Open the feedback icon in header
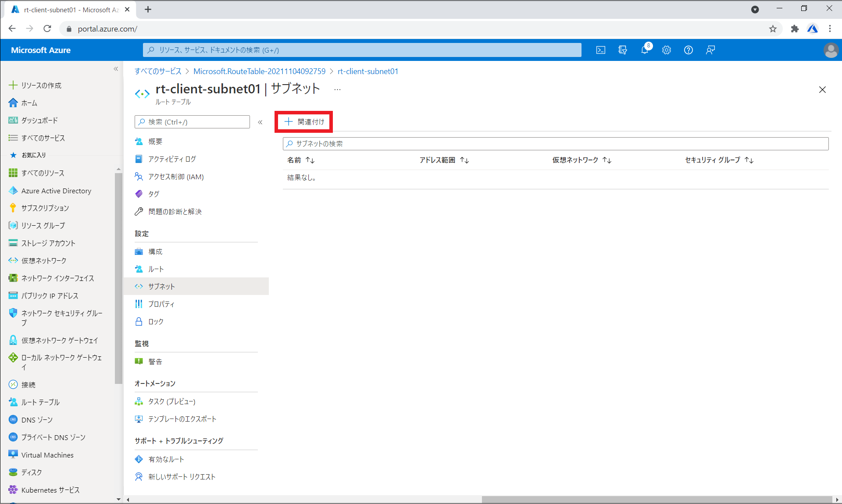The image size is (842, 504). point(710,50)
